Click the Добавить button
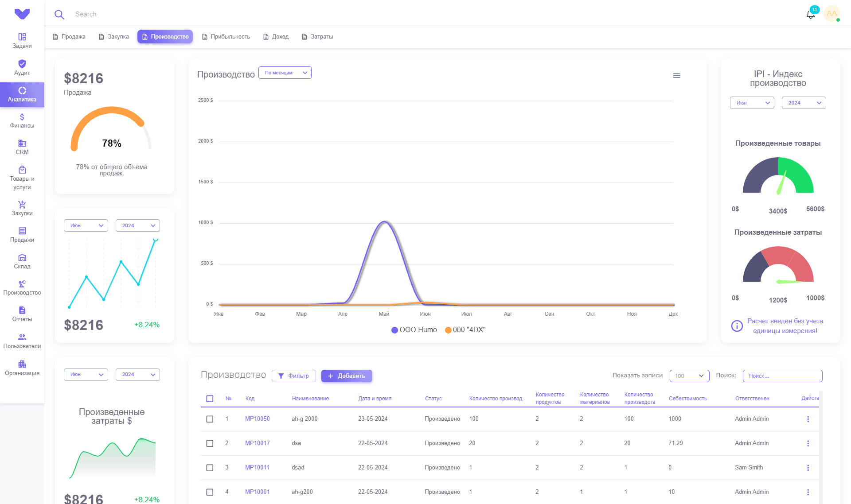 347,376
